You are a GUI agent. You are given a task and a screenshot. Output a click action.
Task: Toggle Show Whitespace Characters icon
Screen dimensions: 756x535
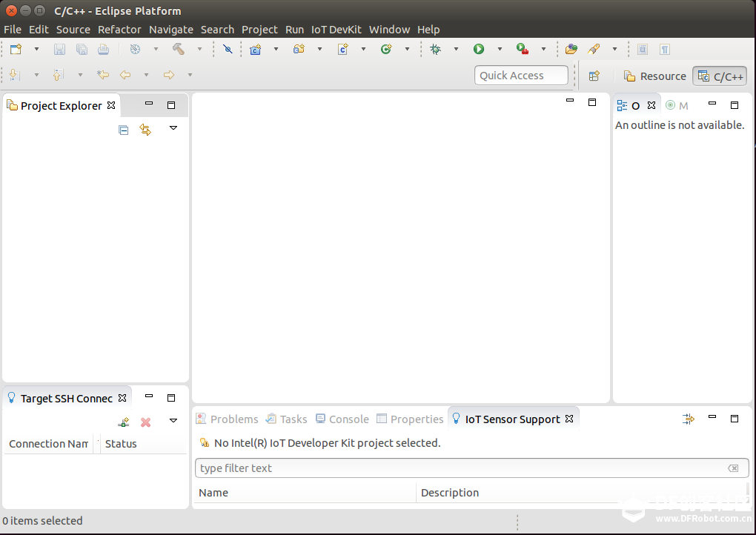point(665,49)
